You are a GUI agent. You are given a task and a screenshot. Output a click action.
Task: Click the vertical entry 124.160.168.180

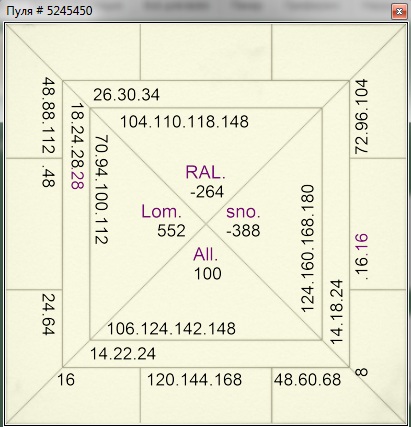308,249
